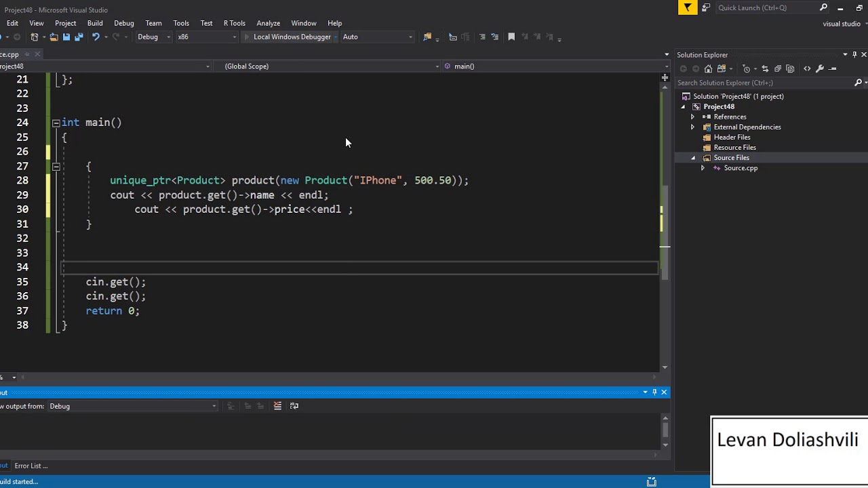The width and height of the screenshot is (868, 488).
Task: Expand the Source.cpp node
Action: click(703, 168)
